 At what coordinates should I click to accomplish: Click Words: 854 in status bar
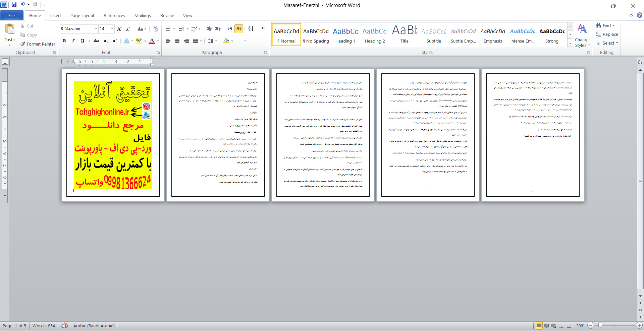(44, 326)
